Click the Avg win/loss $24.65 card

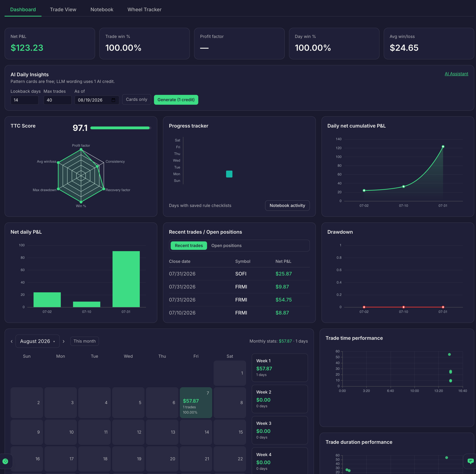click(429, 44)
